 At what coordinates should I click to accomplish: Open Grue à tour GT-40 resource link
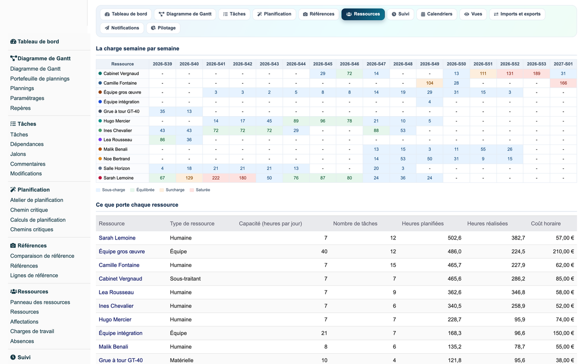pos(121,360)
